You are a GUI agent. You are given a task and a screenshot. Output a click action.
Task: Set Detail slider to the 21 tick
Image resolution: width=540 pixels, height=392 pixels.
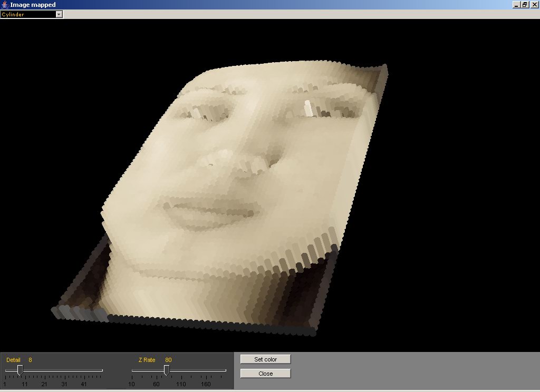[x=44, y=371]
